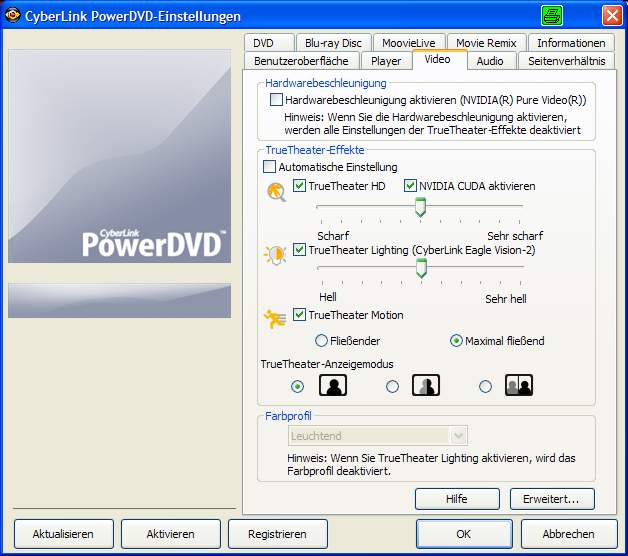Click the green printer icon in title bar
This screenshot has width=628, height=556.
(x=552, y=16)
